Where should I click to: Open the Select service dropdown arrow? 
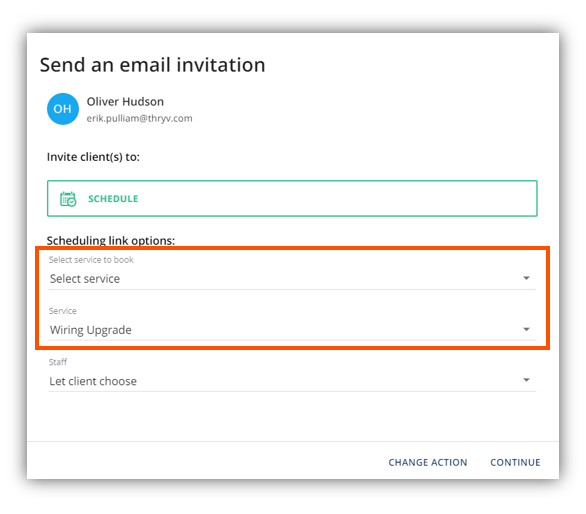(x=526, y=278)
